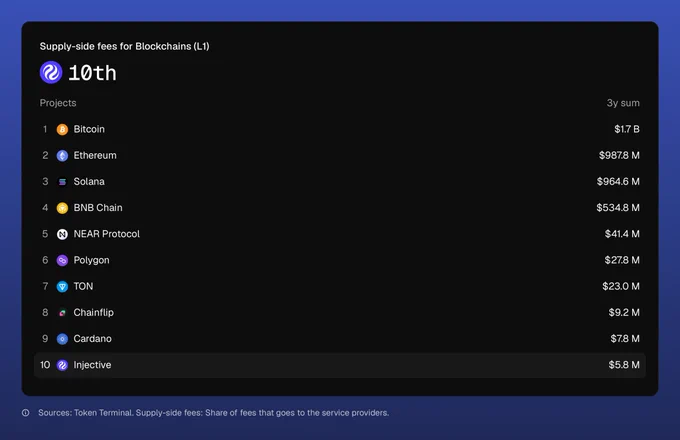Click rank number 1 beside Bitcoin

[45, 129]
